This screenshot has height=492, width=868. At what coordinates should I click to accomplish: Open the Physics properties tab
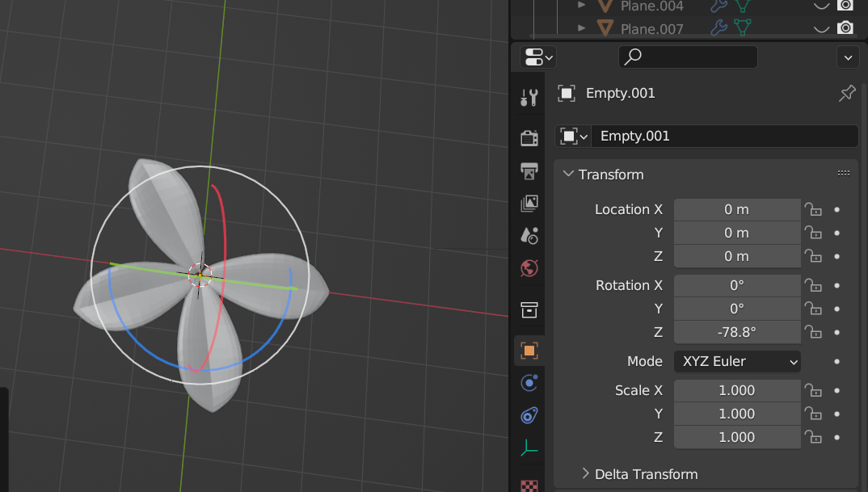pyautogui.click(x=529, y=383)
